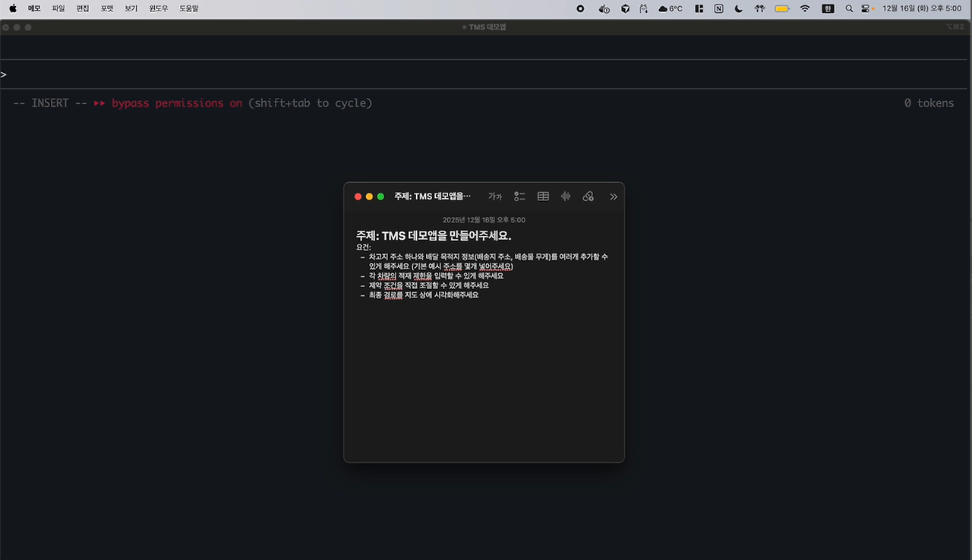Viewport: 972px width, 560px height.
Task: Open the 메모 app menu
Action: 34,8
